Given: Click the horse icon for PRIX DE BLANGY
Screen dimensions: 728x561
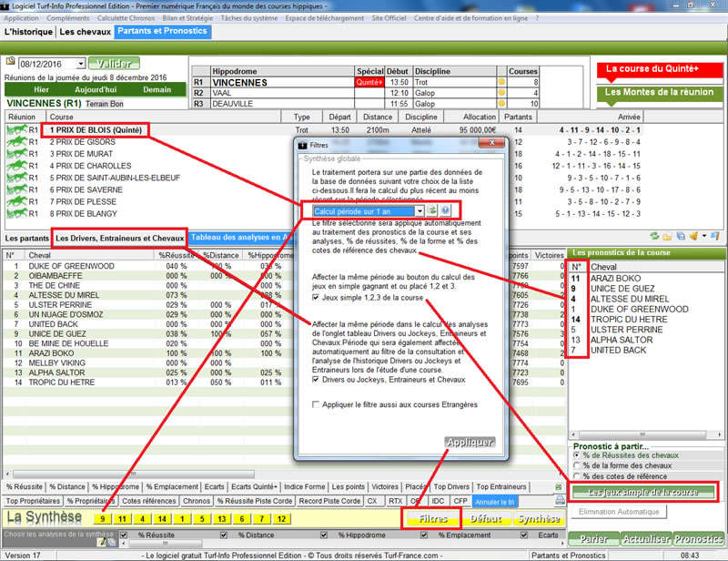Looking at the screenshot, I should tap(17, 213).
